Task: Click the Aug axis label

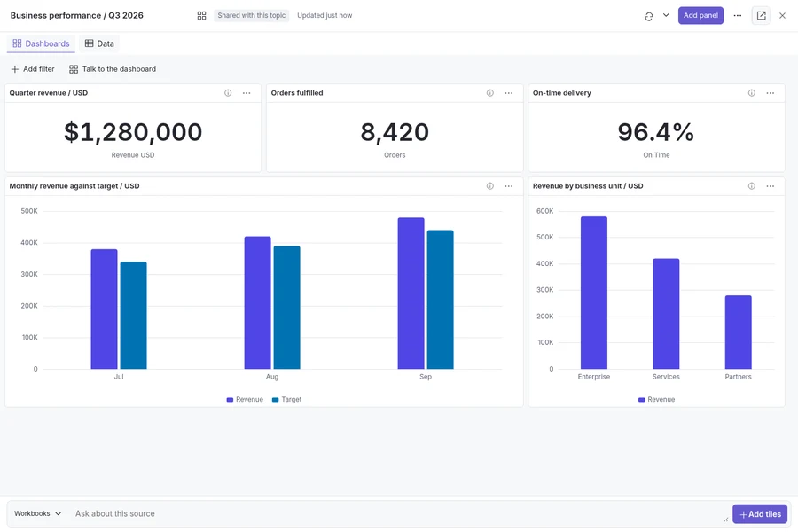Action: (272, 377)
